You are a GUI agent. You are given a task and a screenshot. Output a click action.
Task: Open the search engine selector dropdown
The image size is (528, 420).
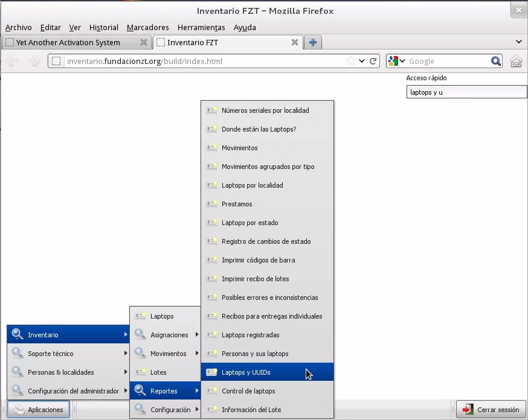coord(396,61)
